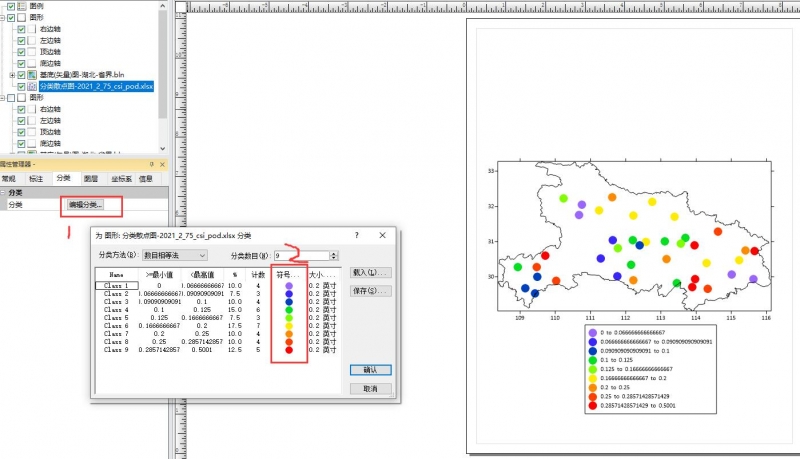
Task: Toggle checkbox for 分类散点图-2021_2_75_csi_pod.xlsx layer
Action: click(21, 87)
